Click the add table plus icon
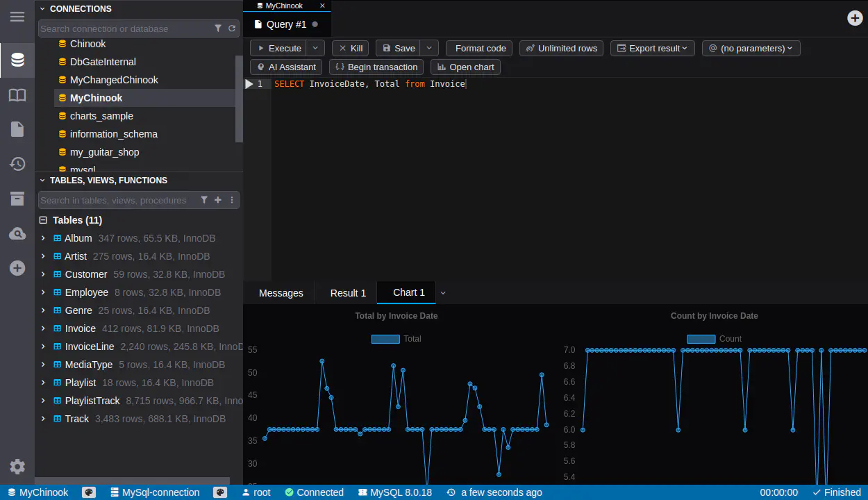This screenshot has width=868, height=500. click(x=218, y=200)
